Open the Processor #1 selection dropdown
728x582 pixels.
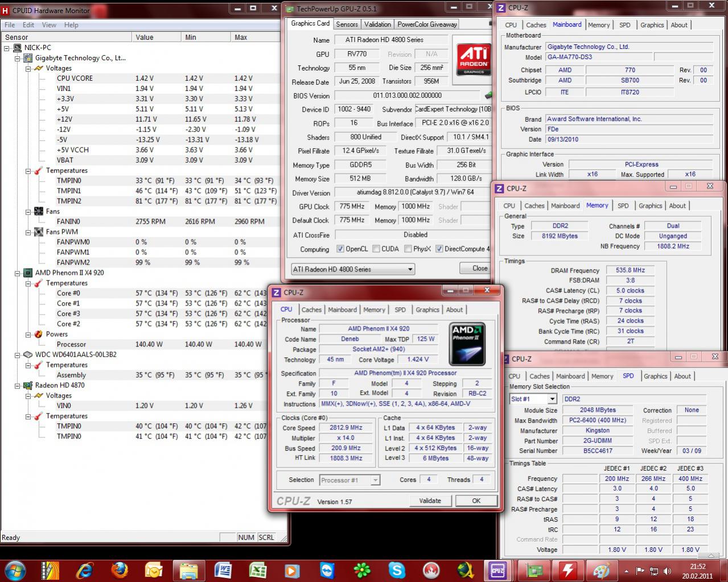pyautogui.click(x=349, y=480)
